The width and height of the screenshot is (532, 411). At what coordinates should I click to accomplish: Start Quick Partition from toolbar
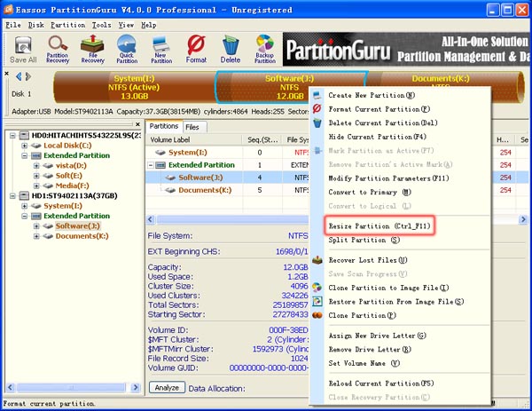pos(127,50)
